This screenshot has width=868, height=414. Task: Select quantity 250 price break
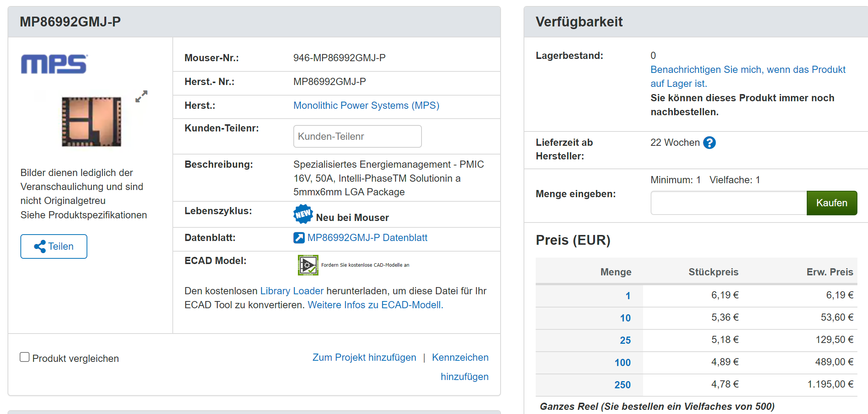click(x=622, y=385)
